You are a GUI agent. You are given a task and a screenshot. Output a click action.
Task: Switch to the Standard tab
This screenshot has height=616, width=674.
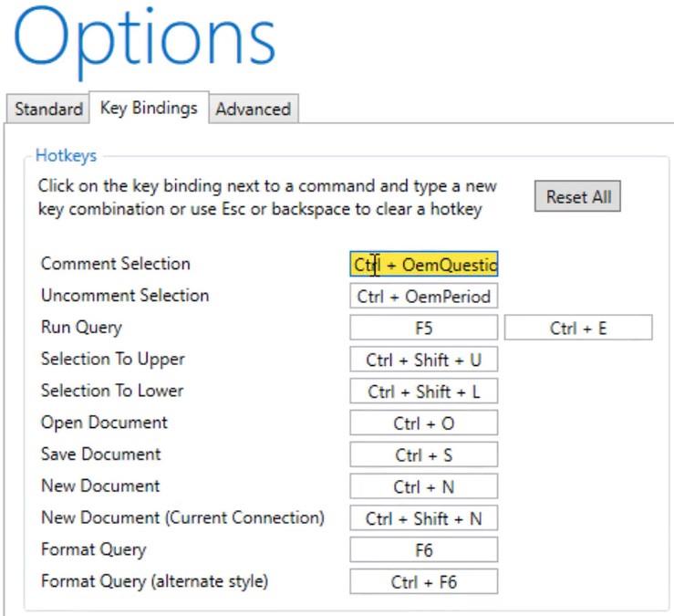[48, 109]
